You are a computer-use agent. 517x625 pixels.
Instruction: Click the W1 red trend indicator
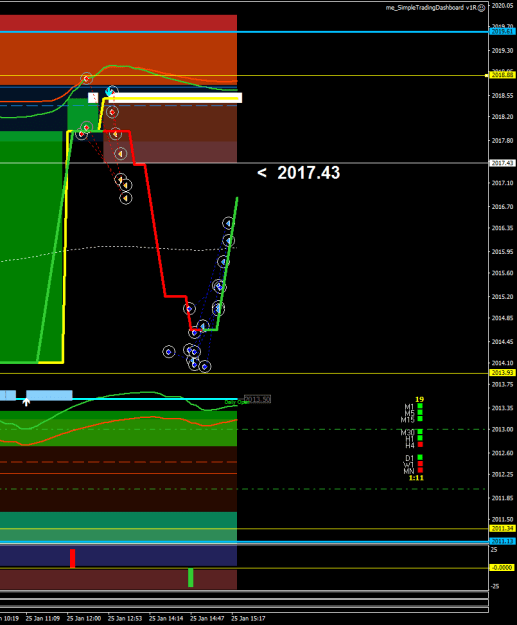(420, 464)
